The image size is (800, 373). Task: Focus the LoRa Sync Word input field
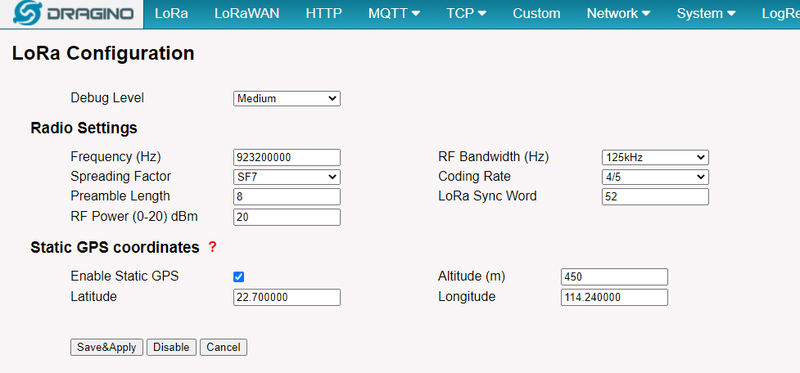pos(655,196)
